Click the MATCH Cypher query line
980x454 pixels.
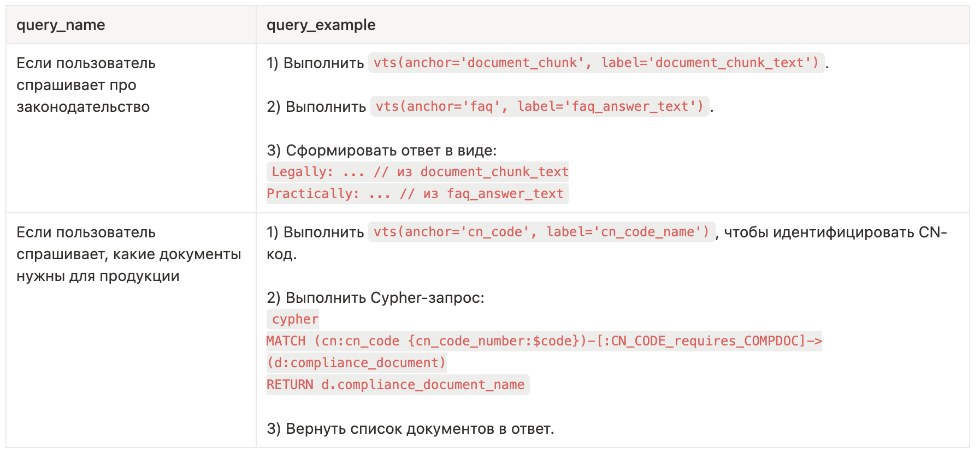(x=544, y=341)
